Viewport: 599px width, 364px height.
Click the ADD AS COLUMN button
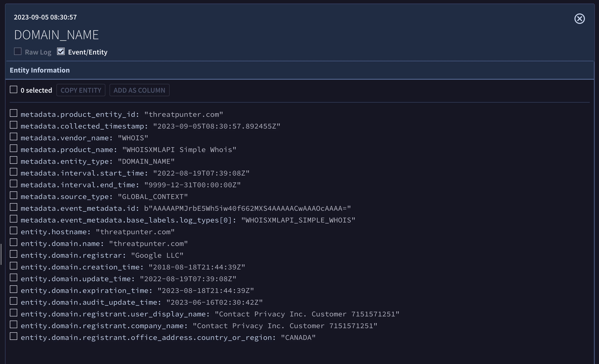[139, 90]
